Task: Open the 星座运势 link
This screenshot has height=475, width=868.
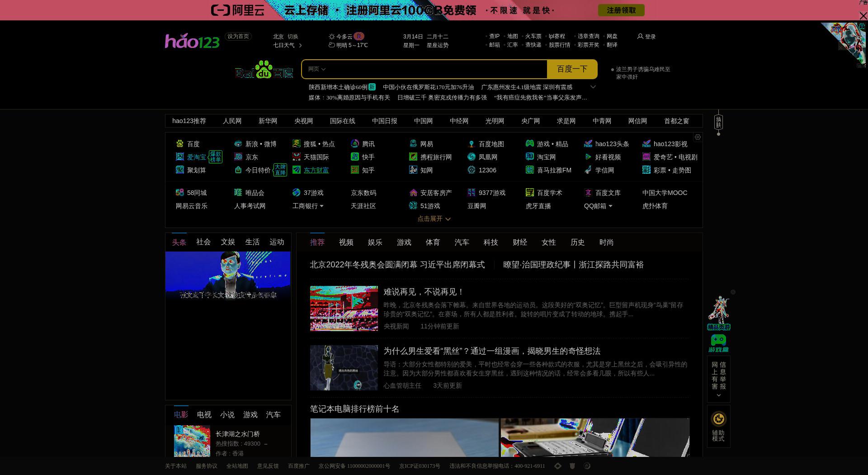Action: click(x=438, y=45)
